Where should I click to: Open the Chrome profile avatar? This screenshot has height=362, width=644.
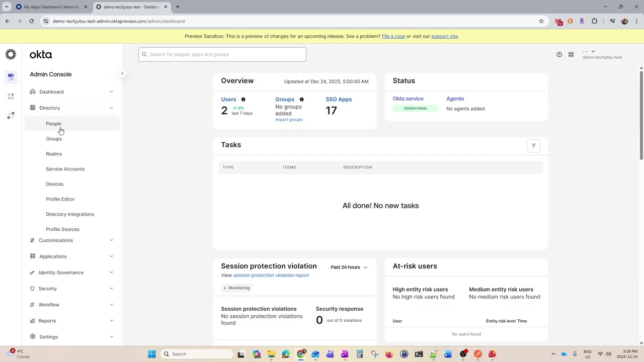(x=624, y=21)
